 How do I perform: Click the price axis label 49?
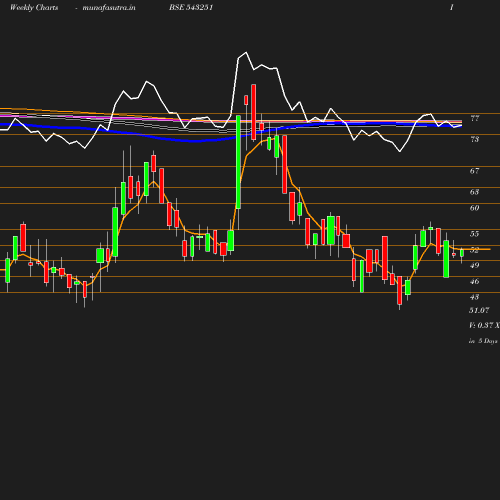pos(475,265)
